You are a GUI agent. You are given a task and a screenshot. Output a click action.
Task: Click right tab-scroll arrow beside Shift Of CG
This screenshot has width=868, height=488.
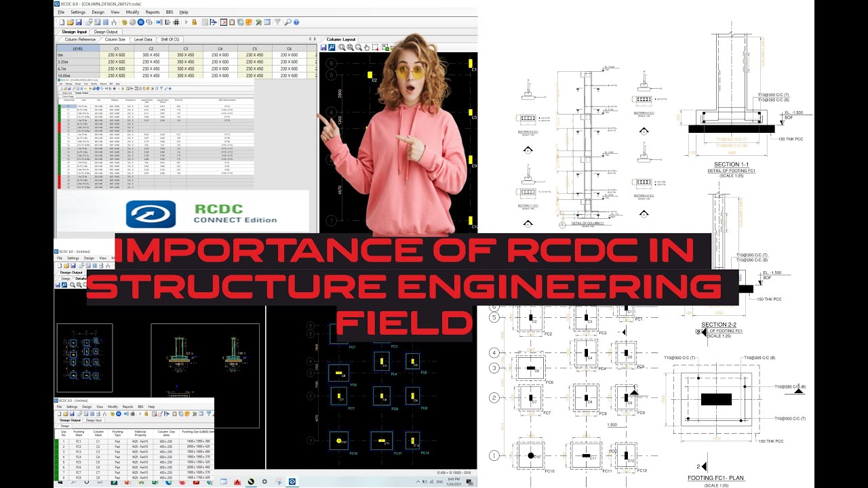pyautogui.click(x=315, y=39)
